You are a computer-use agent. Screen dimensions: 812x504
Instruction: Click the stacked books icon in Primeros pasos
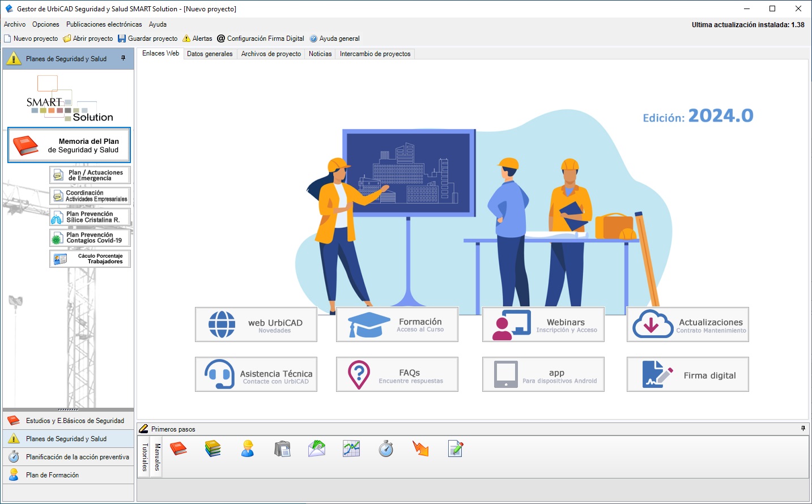pos(213,449)
